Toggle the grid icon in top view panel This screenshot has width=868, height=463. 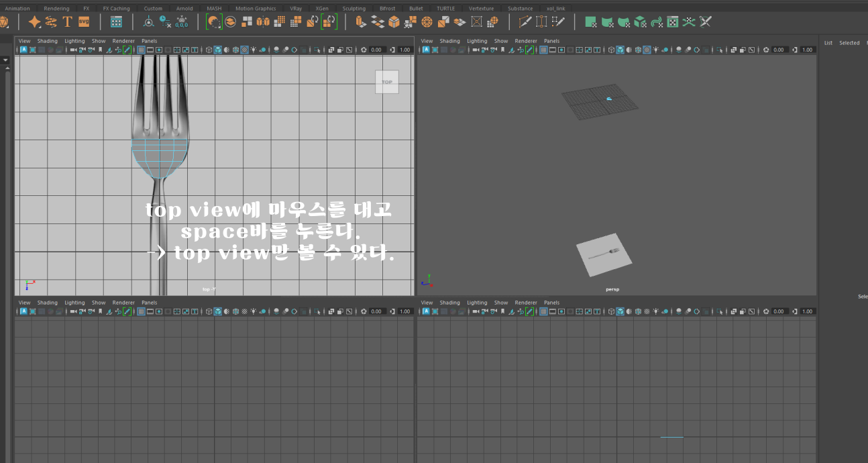point(141,50)
